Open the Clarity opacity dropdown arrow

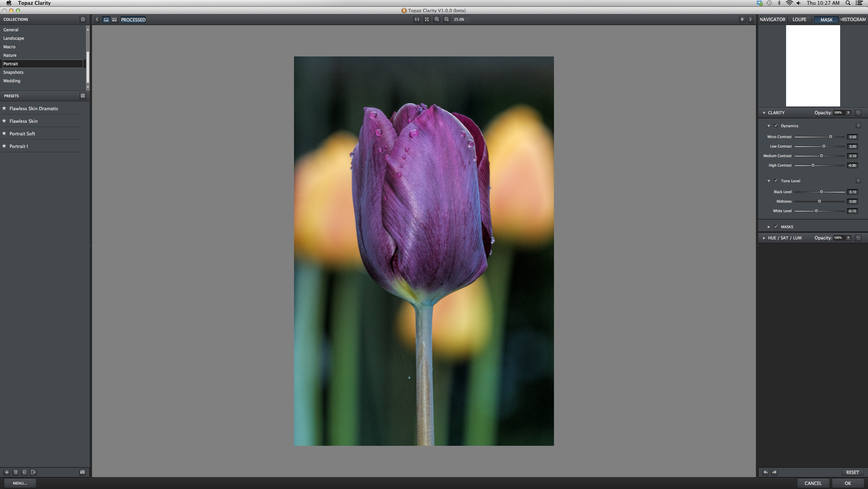(x=848, y=113)
